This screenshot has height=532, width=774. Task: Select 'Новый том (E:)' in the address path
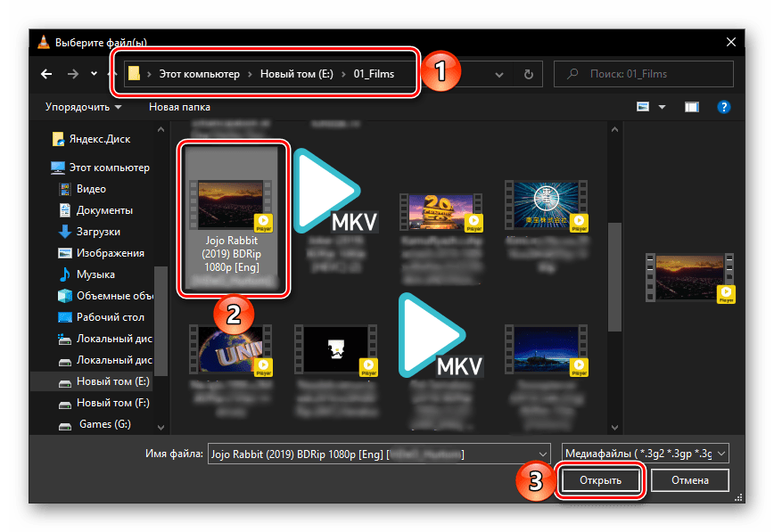(297, 74)
